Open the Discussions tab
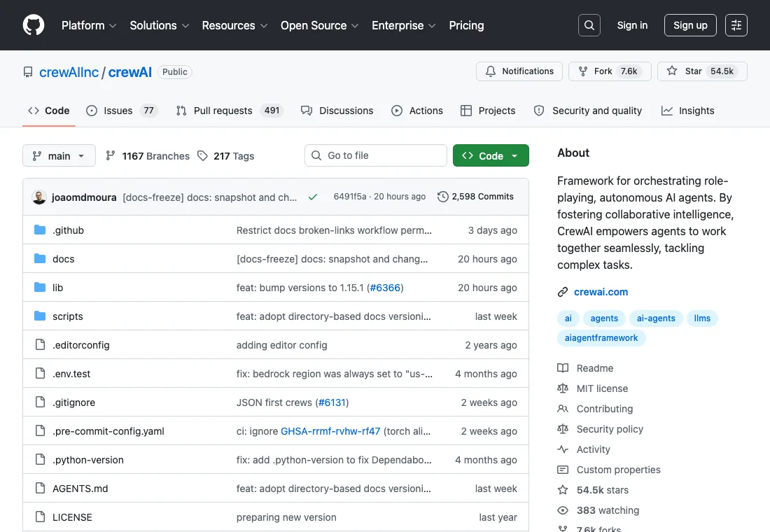Viewport: 770px width, 532px height. tap(337, 111)
